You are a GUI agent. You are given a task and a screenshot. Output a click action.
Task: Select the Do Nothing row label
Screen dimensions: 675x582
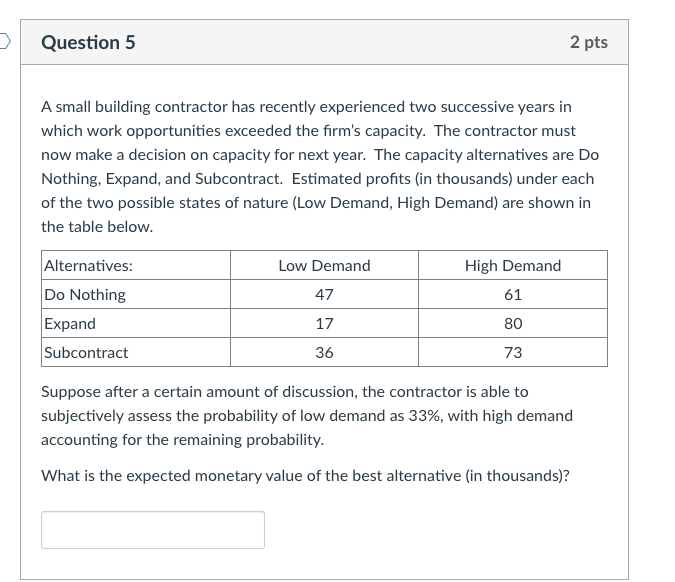click(136, 294)
